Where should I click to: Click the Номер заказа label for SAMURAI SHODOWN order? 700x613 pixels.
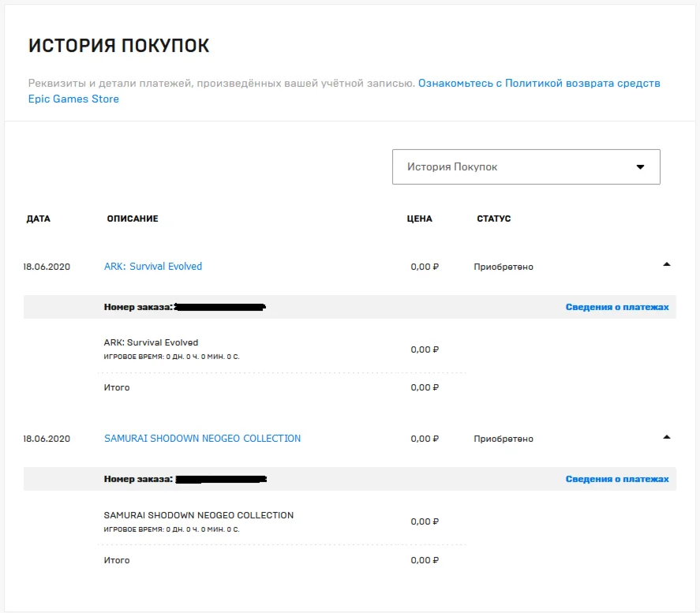pos(138,479)
